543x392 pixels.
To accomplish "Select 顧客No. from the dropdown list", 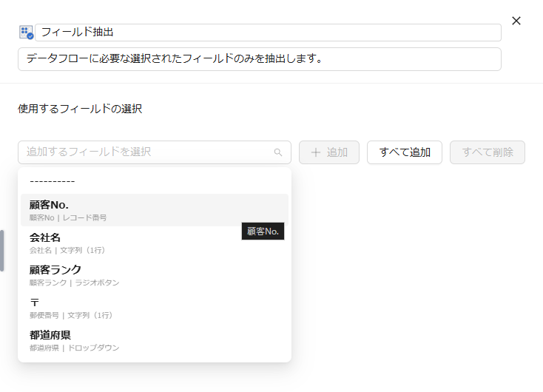I will pos(155,210).
